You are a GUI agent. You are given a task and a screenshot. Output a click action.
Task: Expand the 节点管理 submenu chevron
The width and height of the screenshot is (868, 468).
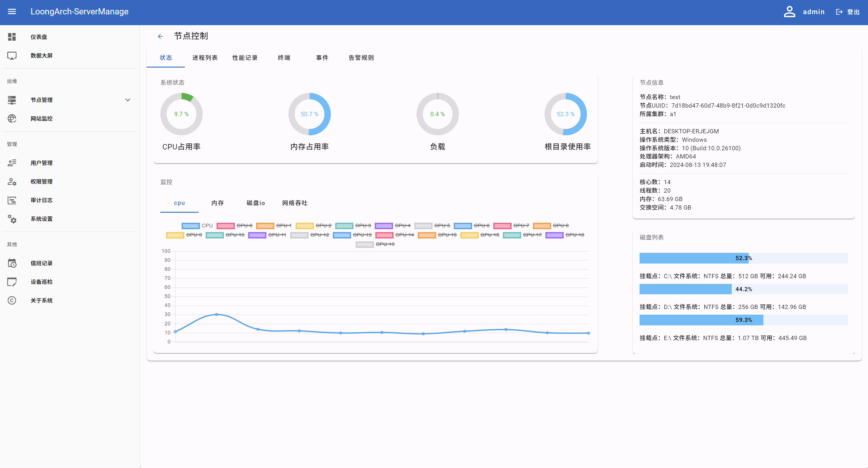pos(128,100)
